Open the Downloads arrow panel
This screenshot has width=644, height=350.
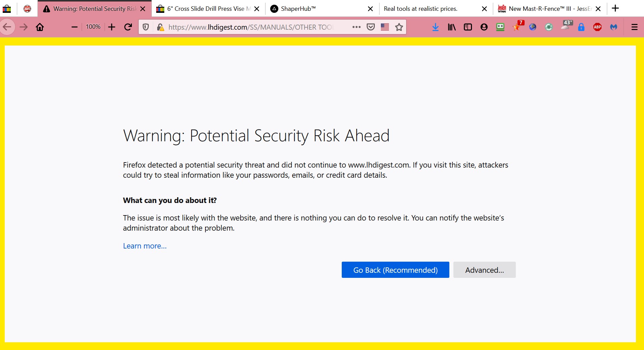(x=436, y=27)
